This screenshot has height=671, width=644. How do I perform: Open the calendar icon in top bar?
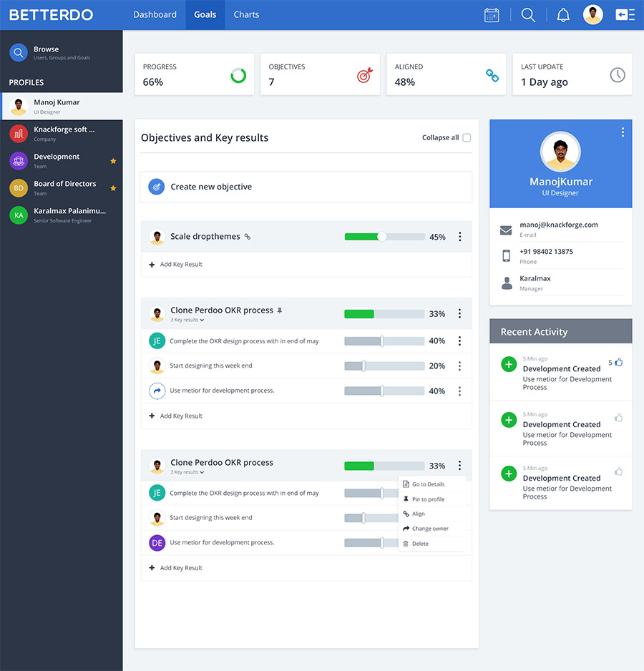tap(492, 15)
